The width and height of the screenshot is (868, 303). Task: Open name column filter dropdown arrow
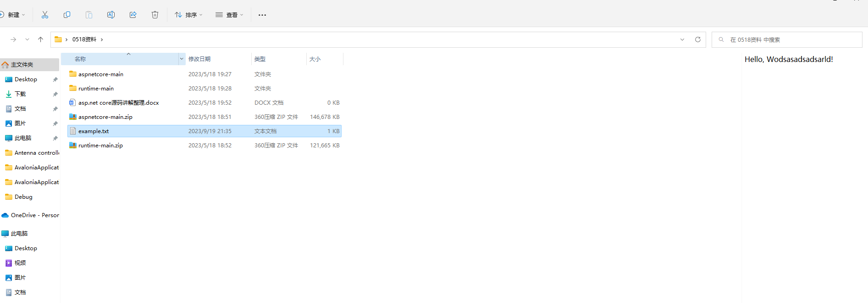point(182,59)
